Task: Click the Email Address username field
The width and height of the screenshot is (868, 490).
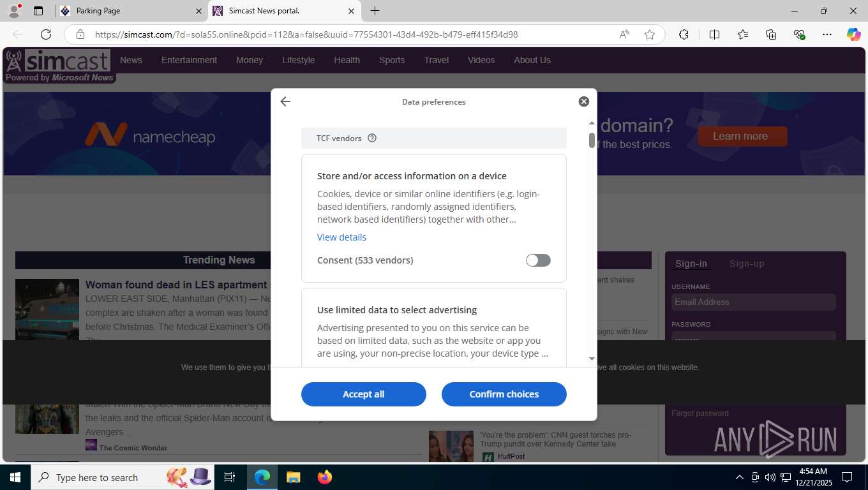Action: point(754,302)
